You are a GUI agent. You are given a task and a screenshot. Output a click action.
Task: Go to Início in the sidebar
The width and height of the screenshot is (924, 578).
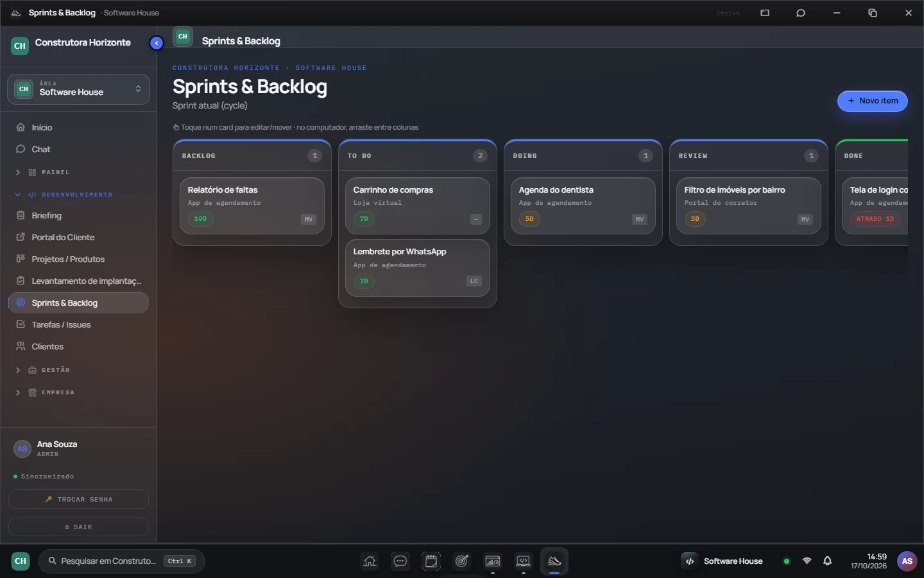coord(78,128)
